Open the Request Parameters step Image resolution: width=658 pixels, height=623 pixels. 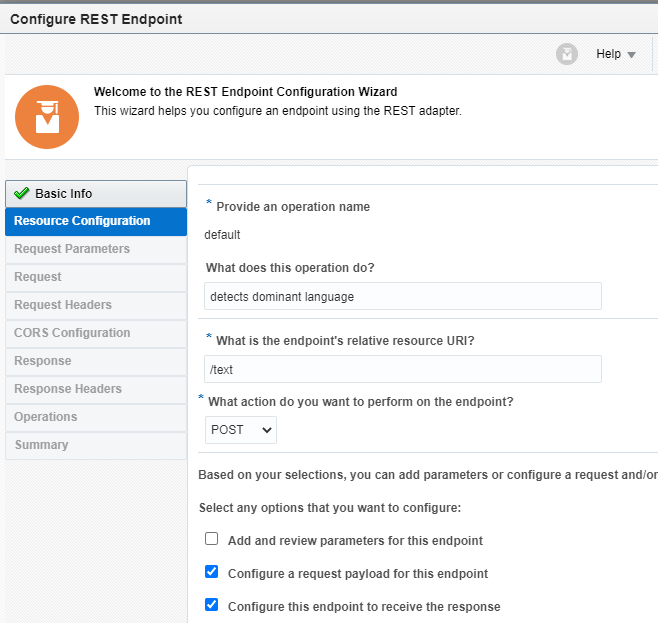(72, 249)
